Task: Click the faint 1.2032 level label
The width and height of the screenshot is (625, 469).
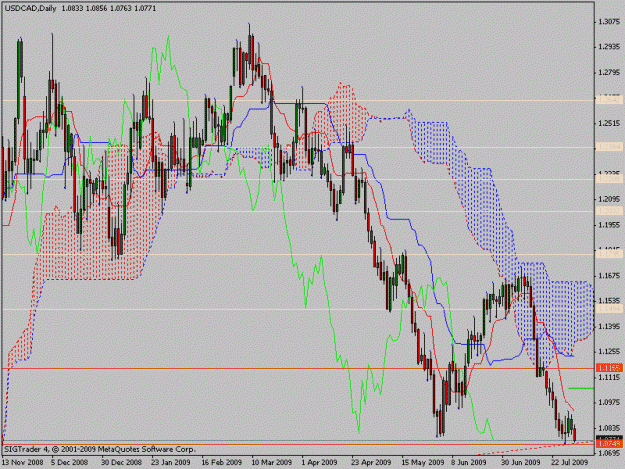Action: pyautogui.click(x=609, y=211)
